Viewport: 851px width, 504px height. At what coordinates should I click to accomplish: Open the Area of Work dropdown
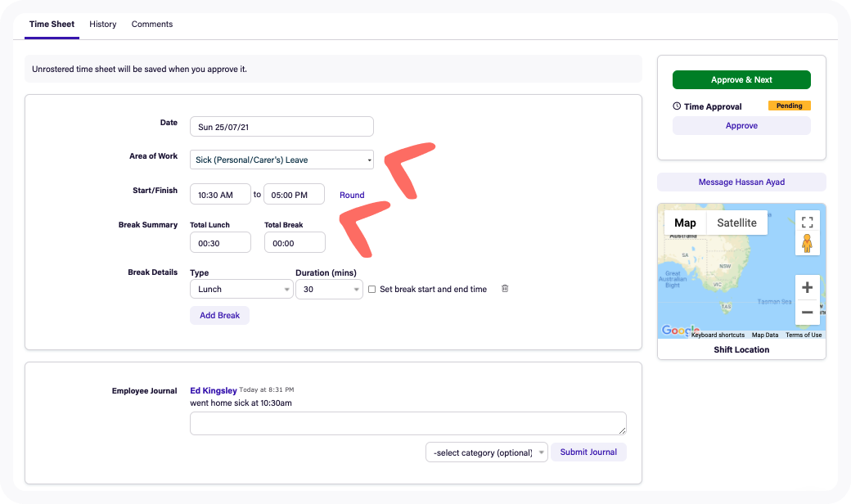(x=281, y=160)
